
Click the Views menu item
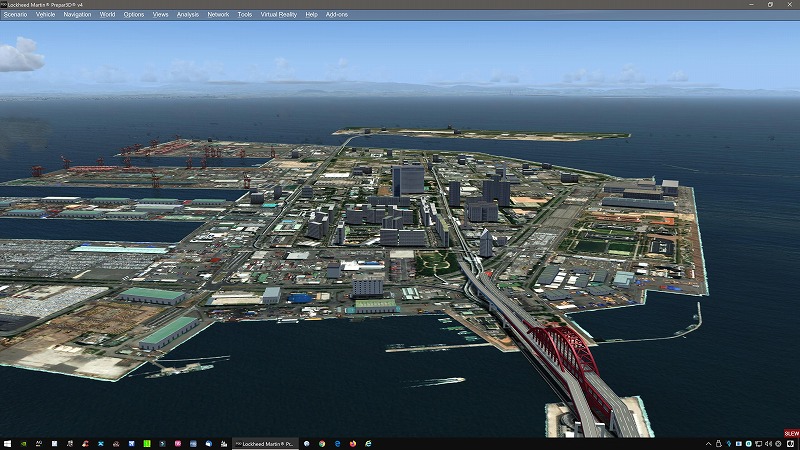tap(160, 15)
